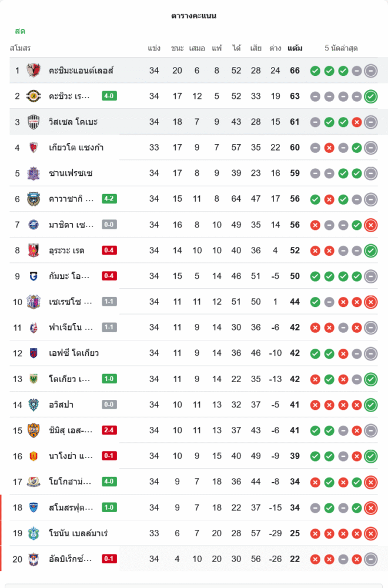388x588 pixels.
Task: Click latest match result circle for rank 1
Action: 370,71
